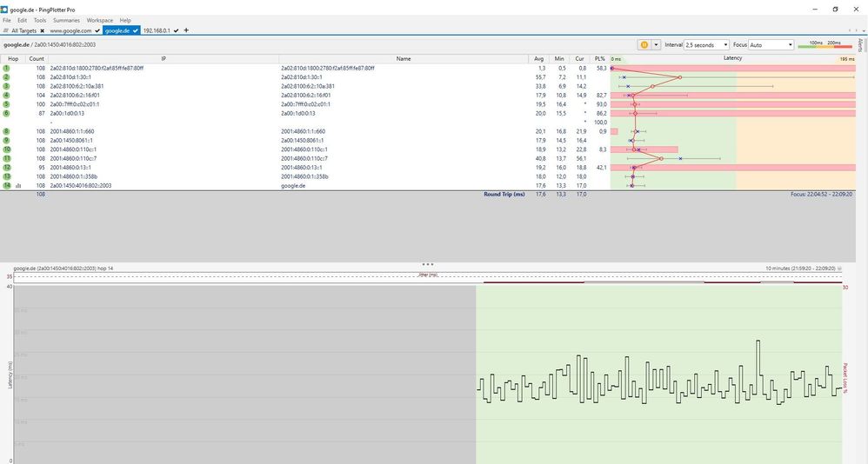
Task: Click the hop 1 green circle icon
Action: tap(7, 68)
